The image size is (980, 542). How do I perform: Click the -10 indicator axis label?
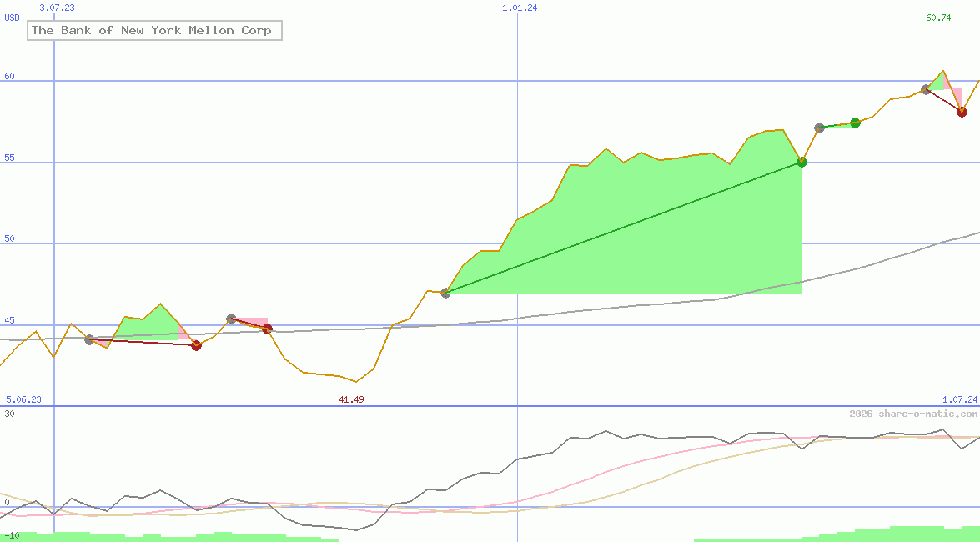tap(11, 536)
